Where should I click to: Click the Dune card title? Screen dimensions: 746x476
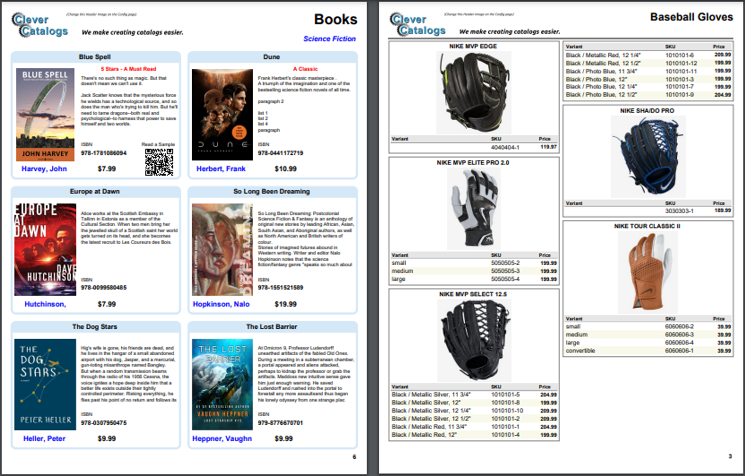pyautogui.click(x=272, y=57)
